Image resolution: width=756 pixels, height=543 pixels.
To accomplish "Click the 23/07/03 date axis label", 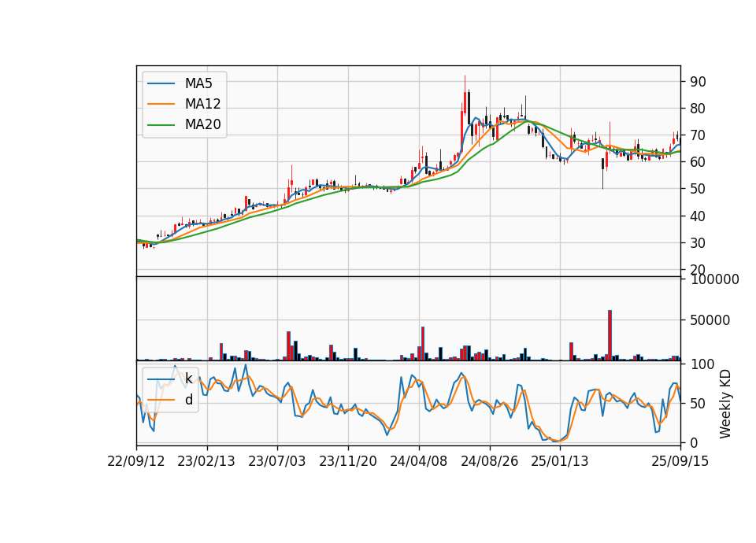I will pyautogui.click(x=276, y=461).
